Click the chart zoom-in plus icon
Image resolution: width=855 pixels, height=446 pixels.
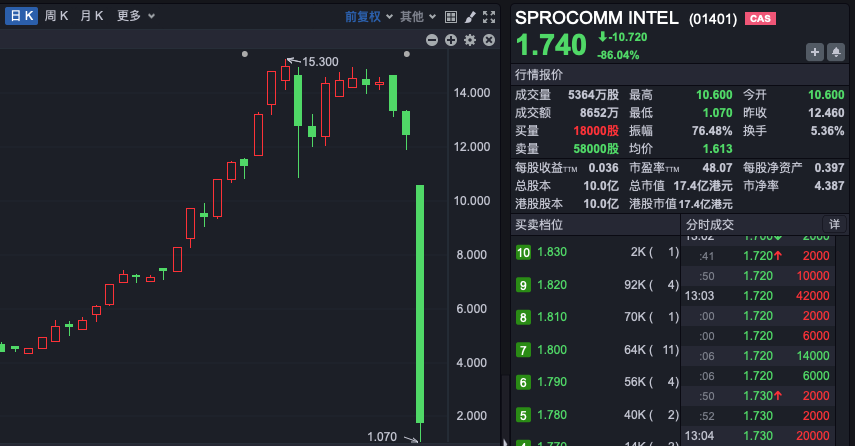point(451,40)
